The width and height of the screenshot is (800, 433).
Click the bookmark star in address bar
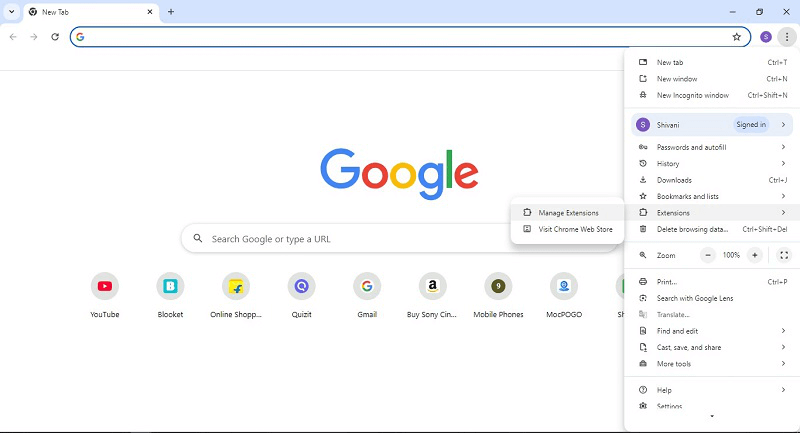(736, 37)
